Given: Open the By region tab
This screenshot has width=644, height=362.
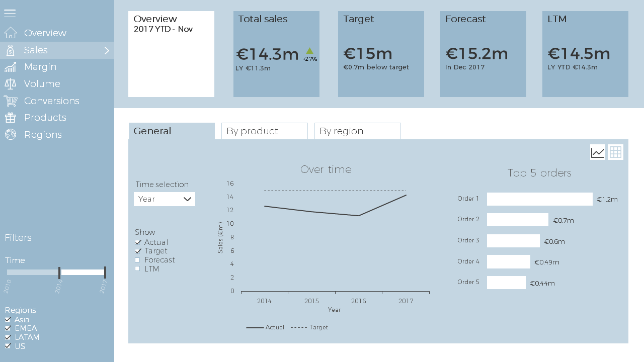Looking at the screenshot, I should pos(358,131).
